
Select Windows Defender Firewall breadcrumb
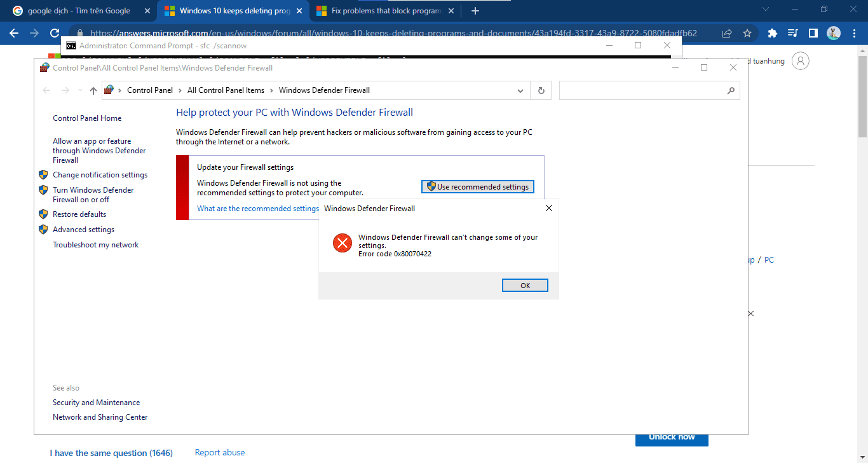pyautogui.click(x=324, y=90)
